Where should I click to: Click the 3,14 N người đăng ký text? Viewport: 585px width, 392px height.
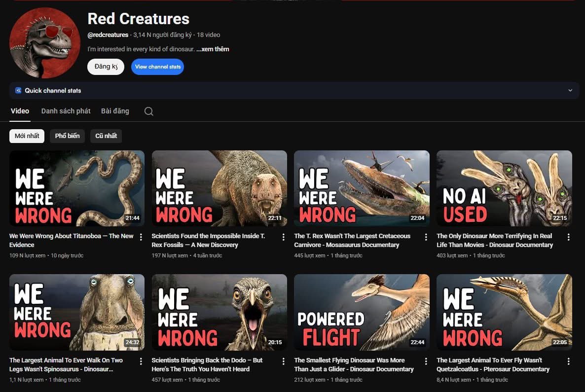162,35
